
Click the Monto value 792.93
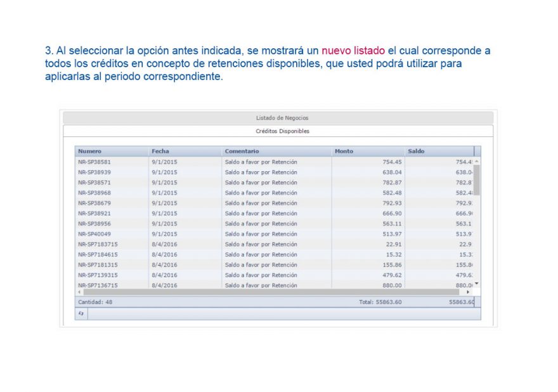pyautogui.click(x=392, y=204)
